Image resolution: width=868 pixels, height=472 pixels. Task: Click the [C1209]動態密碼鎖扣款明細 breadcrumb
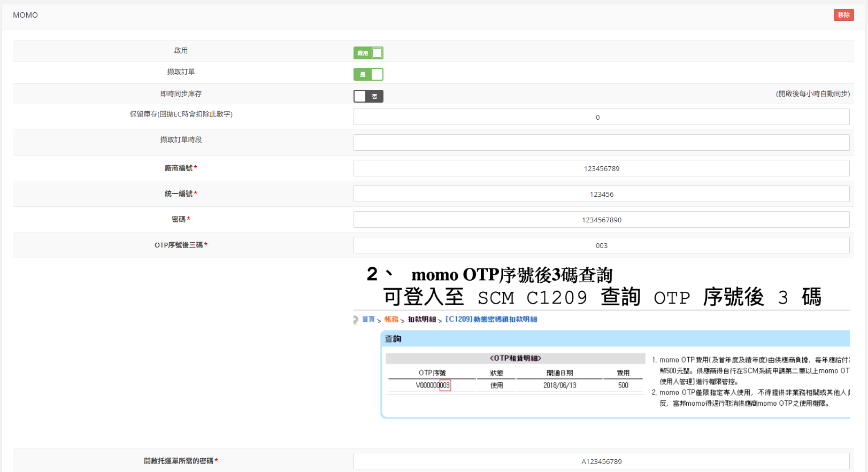click(x=491, y=319)
